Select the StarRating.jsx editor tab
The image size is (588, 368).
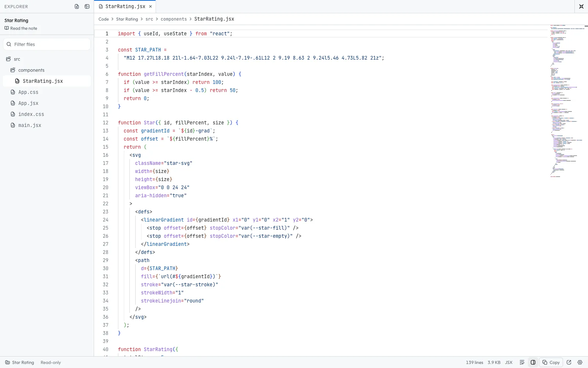coord(125,7)
